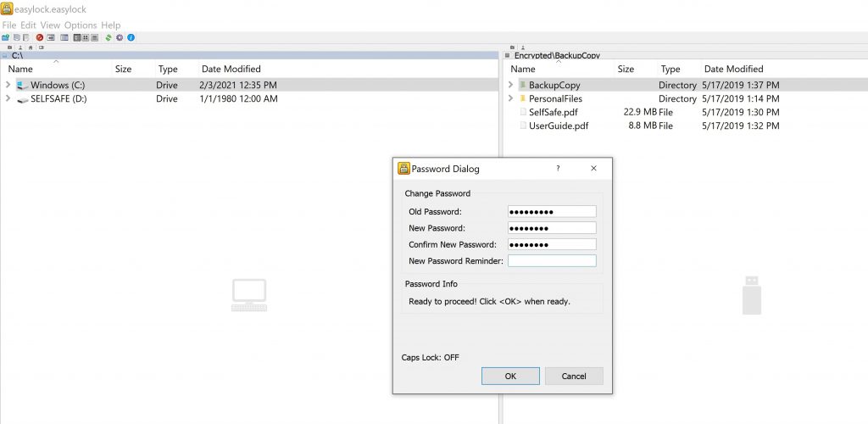Click the '22.9 MB' size cell
Screen dimensions: 868x424
click(x=640, y=113)
